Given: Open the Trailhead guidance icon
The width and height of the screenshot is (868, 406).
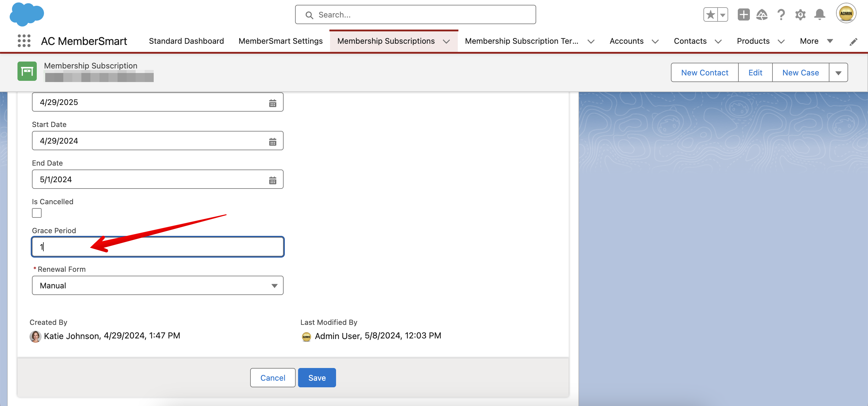Looking at the screenshot, I should pyautogui.click(x=762, y=14).
